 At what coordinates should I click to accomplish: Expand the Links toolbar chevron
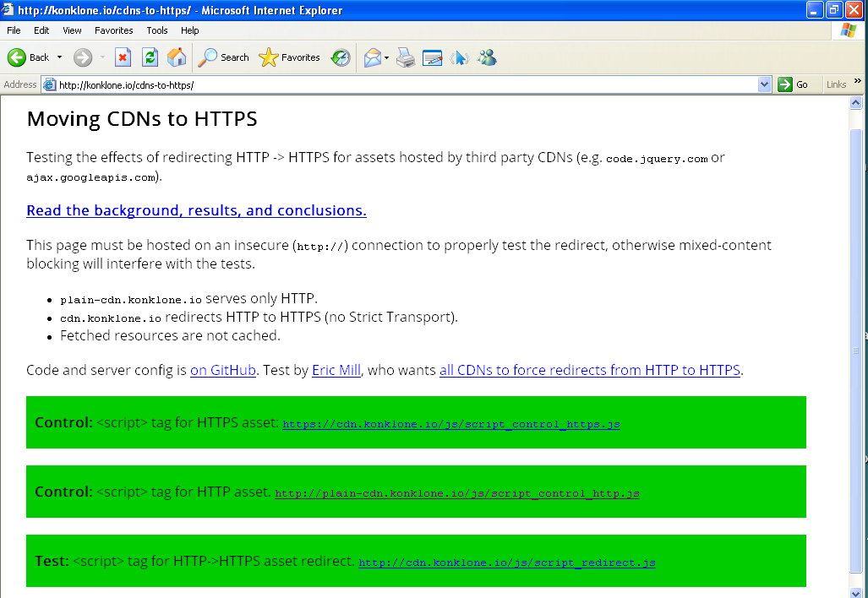[858, 81]
